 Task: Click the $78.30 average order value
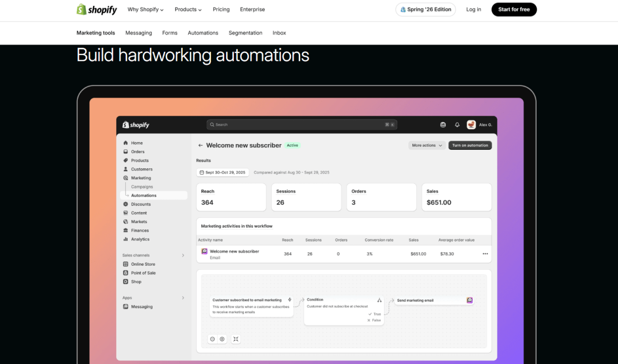tap(447, 254)
